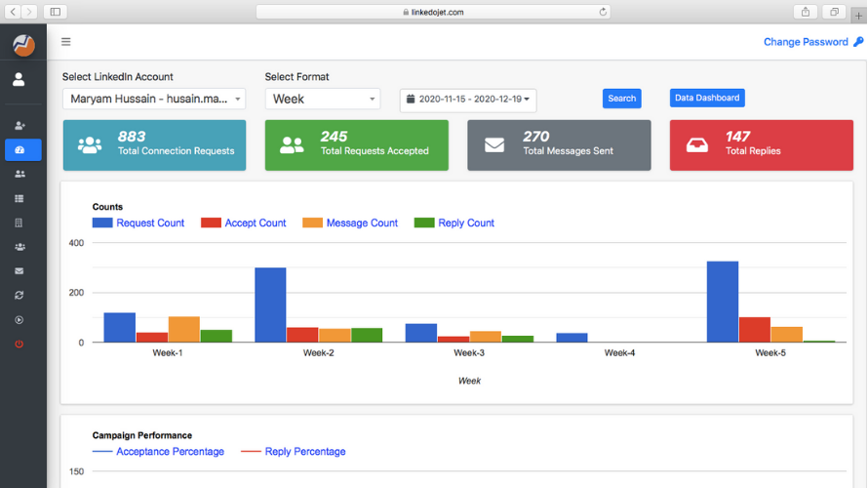The image size is (868, 488).
Task: Click the Week-2 blue request bar
Action: pyautogui.click(x=270, y=305)
